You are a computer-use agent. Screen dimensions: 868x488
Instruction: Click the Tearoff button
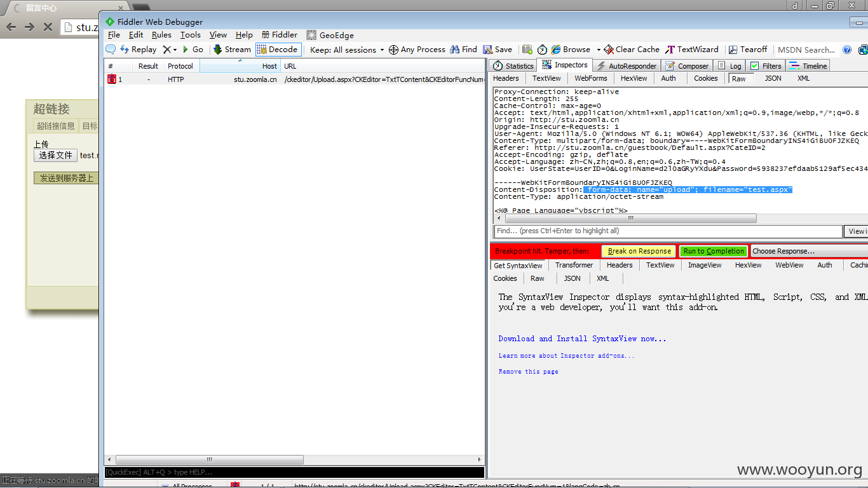[x=749, y=50]
